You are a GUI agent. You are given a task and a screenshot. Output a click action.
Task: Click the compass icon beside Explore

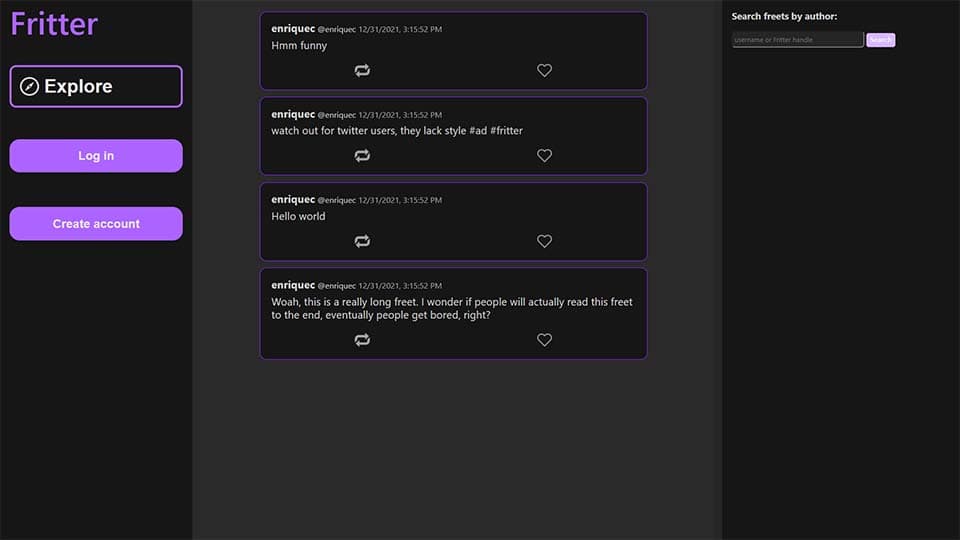click(x=30, y=87)
